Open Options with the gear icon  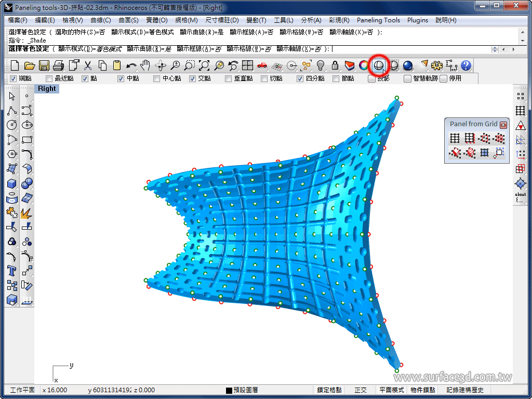[x=437, y=65]
